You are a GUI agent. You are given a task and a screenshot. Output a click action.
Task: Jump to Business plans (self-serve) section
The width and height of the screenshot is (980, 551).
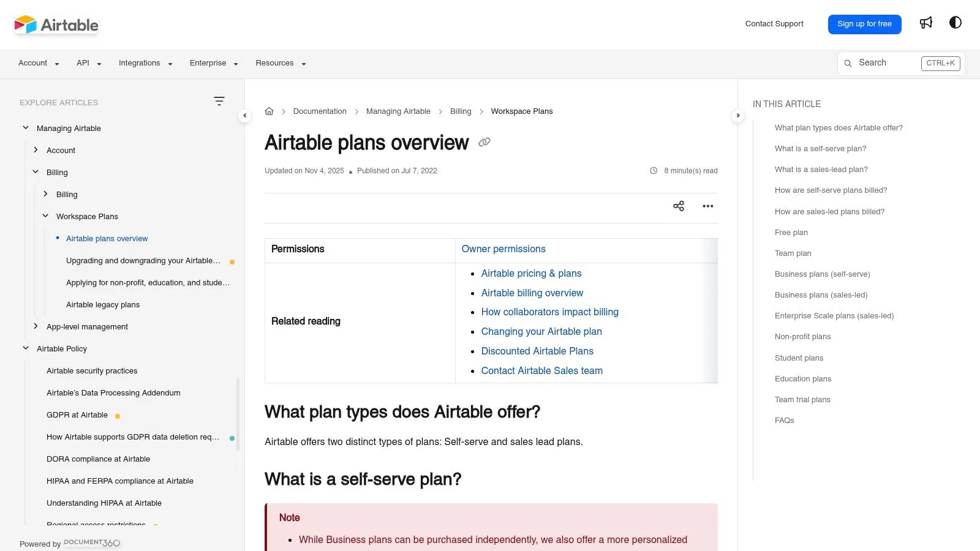coord(822,274)
